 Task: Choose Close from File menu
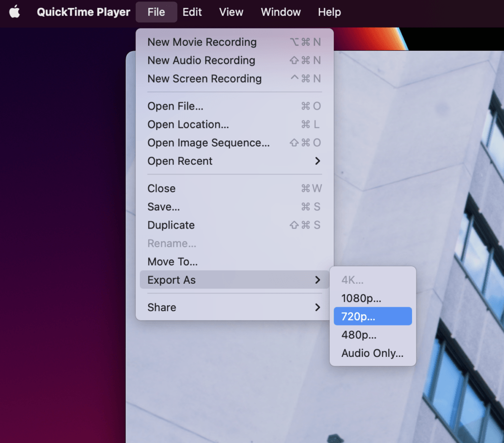click(234, 188)
